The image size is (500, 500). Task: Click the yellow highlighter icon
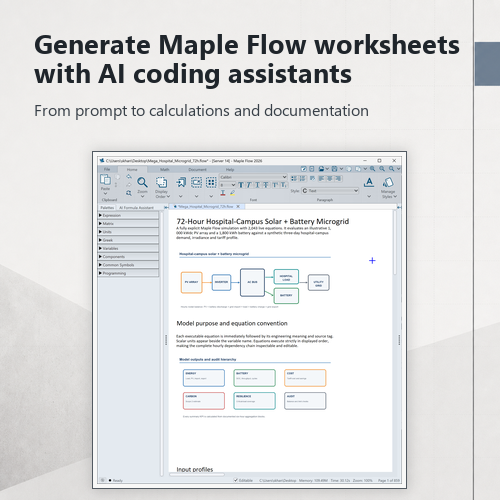233,193
